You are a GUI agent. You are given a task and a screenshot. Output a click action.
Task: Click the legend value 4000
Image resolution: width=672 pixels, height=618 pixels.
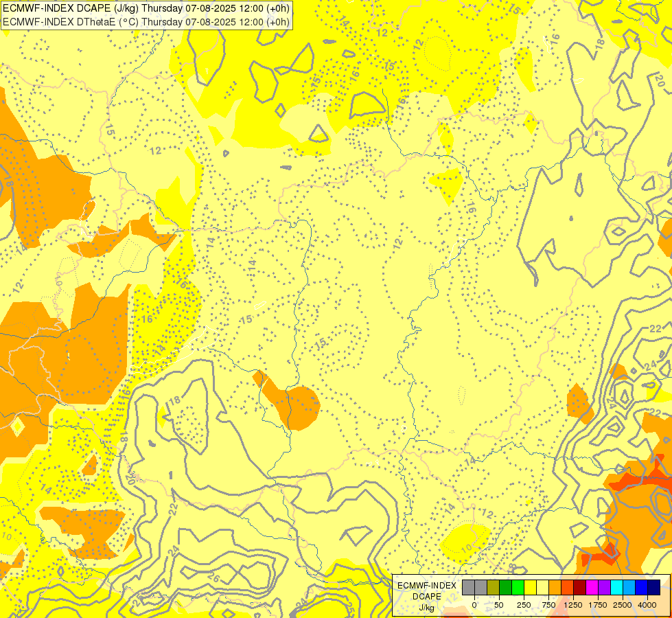[x=647, y=605]
